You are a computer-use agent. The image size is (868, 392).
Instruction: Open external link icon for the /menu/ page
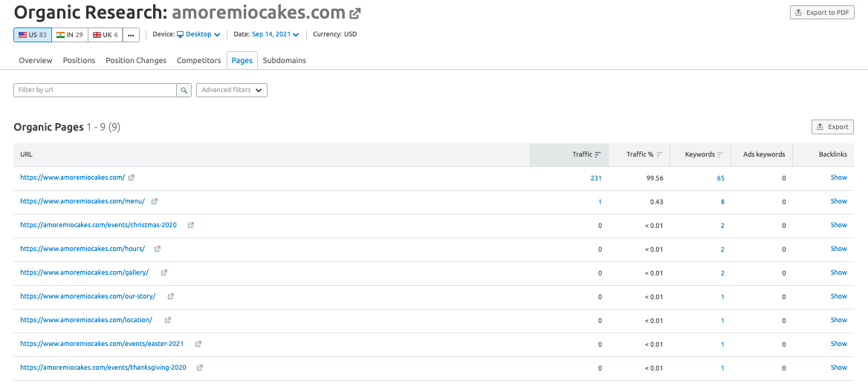click(x=155, y=201)
